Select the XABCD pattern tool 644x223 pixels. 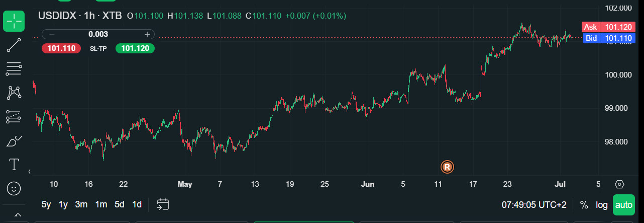pos(14,93)
